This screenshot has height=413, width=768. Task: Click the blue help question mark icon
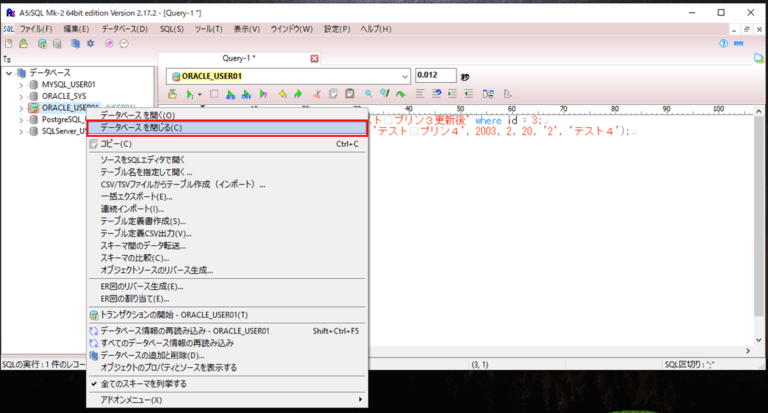click(723, 44)
